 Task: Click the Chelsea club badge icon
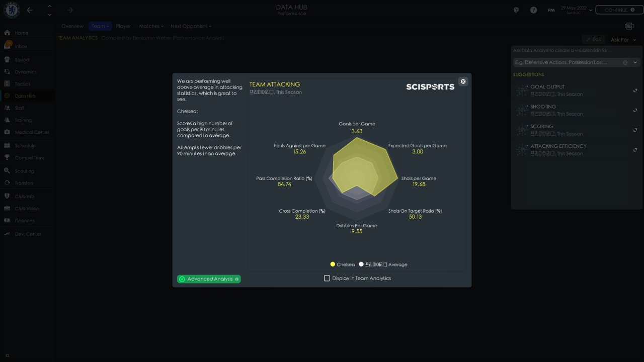[11, 10]
